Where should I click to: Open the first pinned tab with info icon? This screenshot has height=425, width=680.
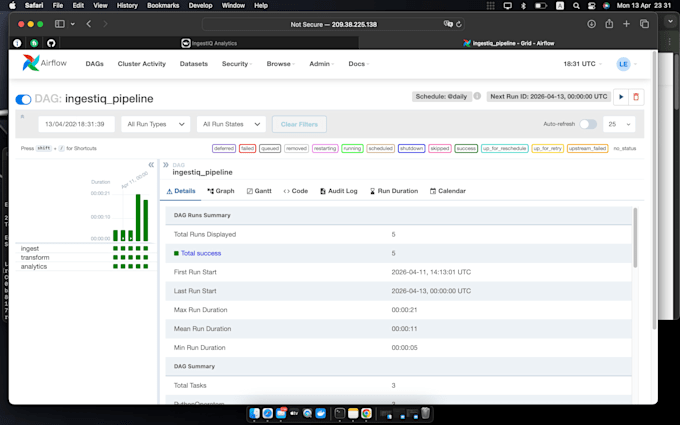click(17, 43)
